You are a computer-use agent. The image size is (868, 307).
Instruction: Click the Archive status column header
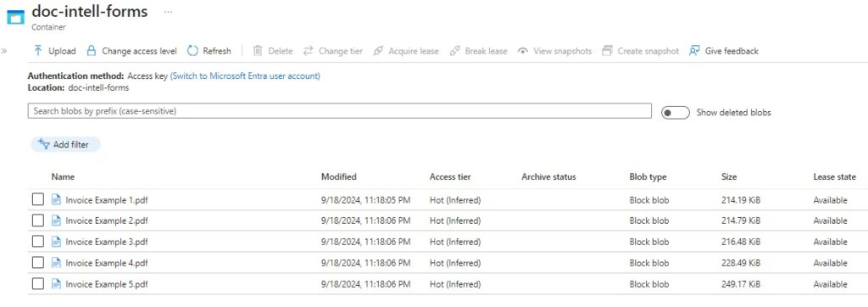click(x=548, y=176)
